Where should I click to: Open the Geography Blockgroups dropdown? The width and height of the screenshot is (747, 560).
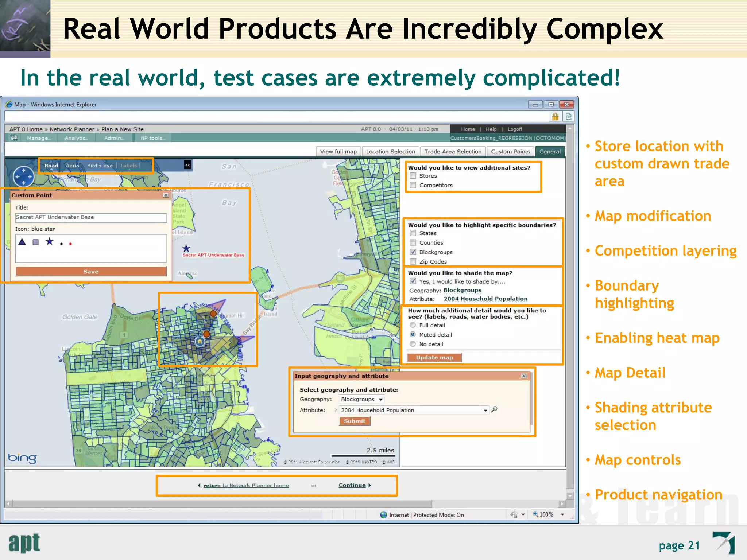[x=361, y=399]
